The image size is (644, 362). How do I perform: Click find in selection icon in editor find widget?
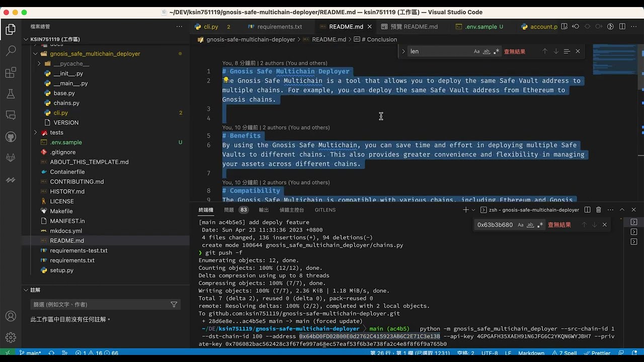567,51
